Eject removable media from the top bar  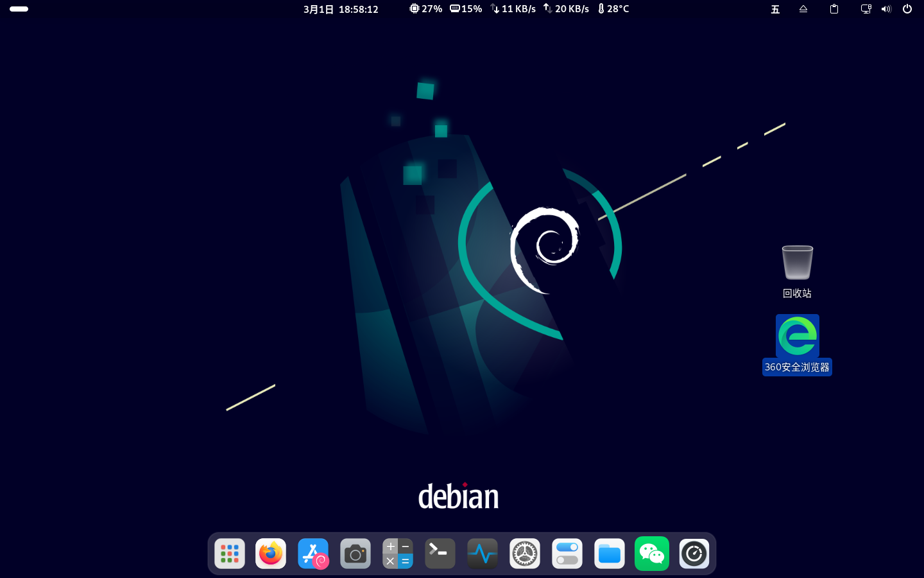point(803,9)
